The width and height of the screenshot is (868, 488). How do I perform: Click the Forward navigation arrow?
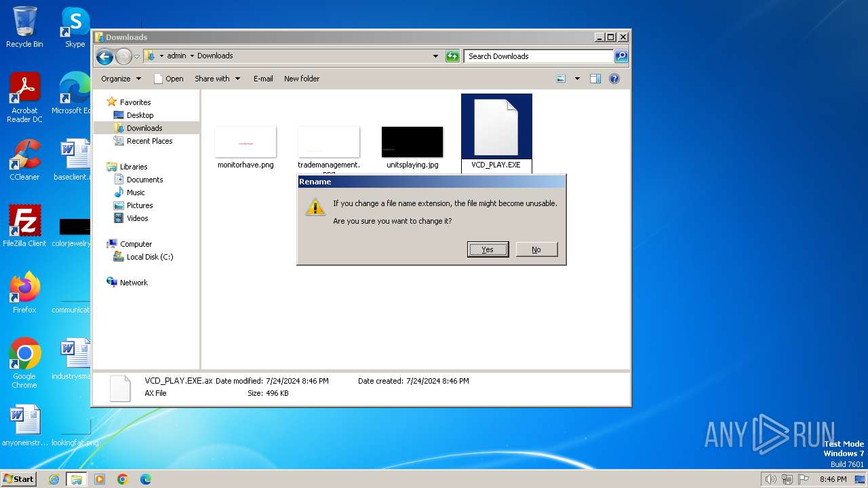(x=123, y=56)
